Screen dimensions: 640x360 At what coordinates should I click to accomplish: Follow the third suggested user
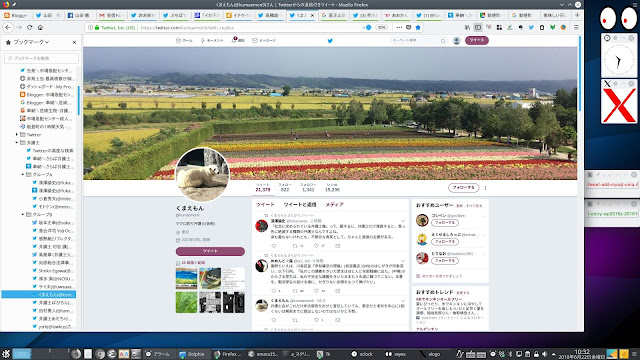click(444, 260)
